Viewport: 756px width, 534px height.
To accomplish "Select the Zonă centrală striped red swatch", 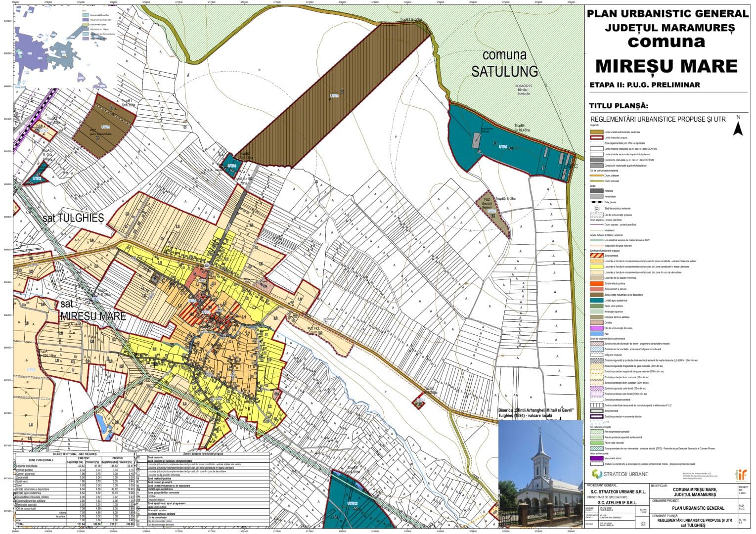I will coord(597,256).
